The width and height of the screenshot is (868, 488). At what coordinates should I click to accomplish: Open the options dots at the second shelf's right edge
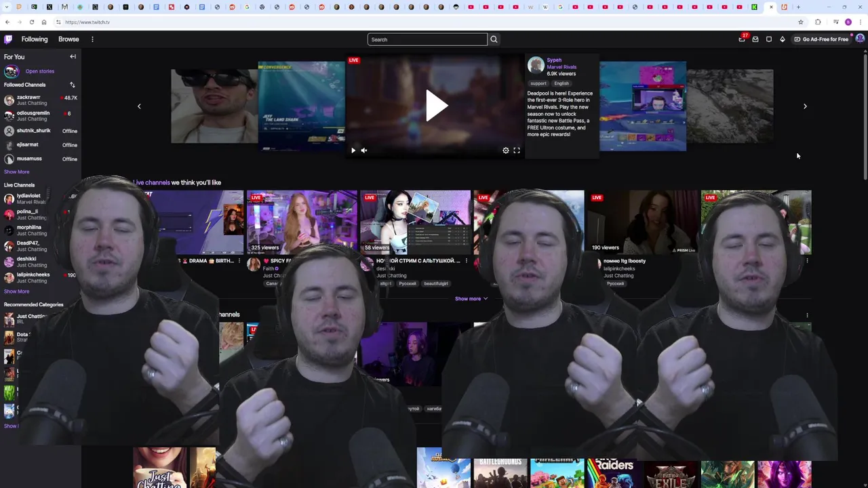point(807,315)
